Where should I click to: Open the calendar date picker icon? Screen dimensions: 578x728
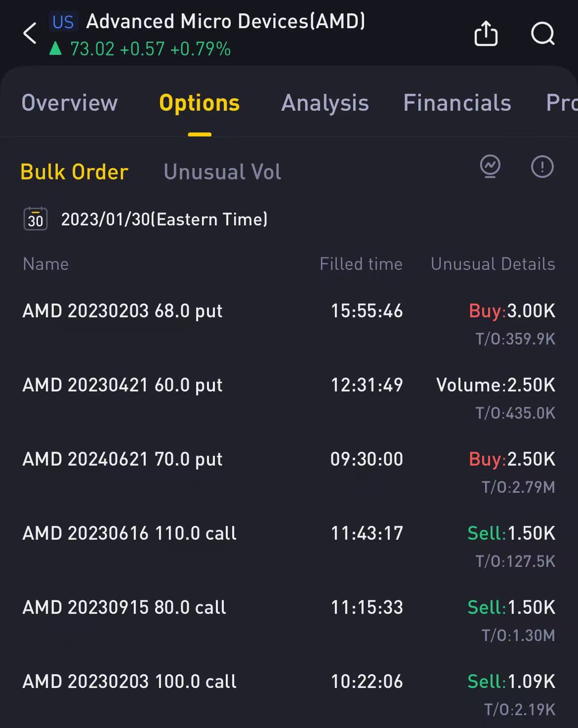[x=36, y=219]
